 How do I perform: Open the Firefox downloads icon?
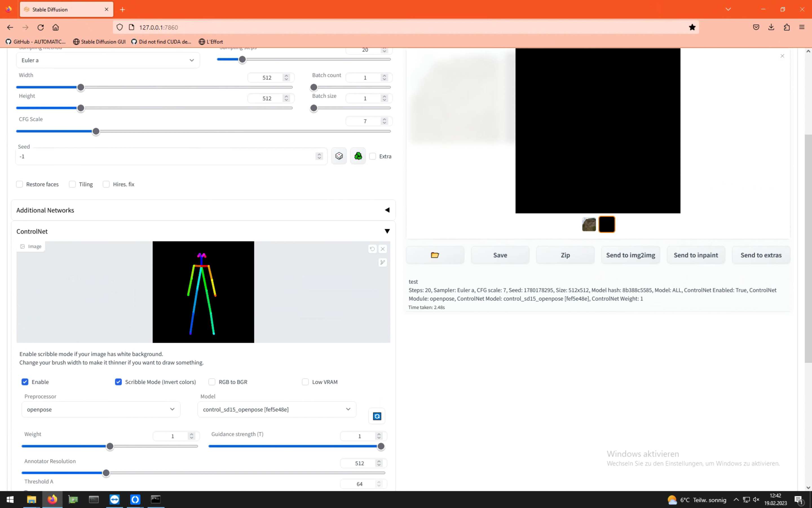click(771, 28)
